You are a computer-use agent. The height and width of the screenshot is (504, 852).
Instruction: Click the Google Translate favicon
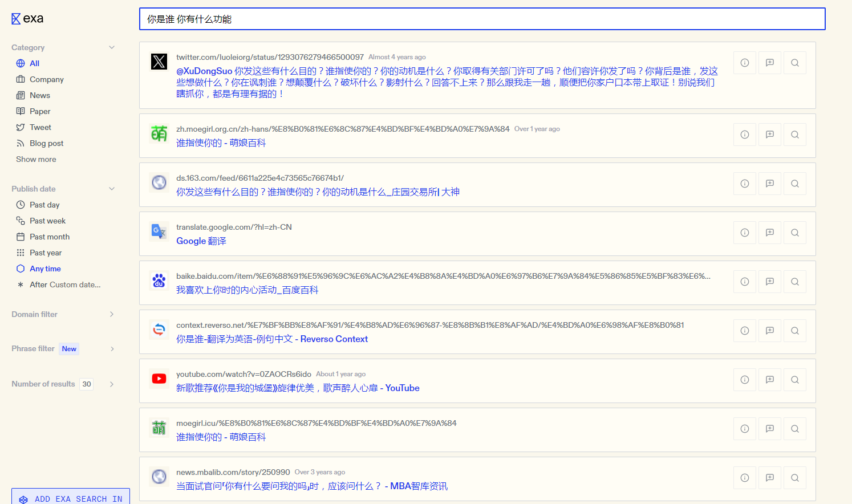tap(159, 231)
